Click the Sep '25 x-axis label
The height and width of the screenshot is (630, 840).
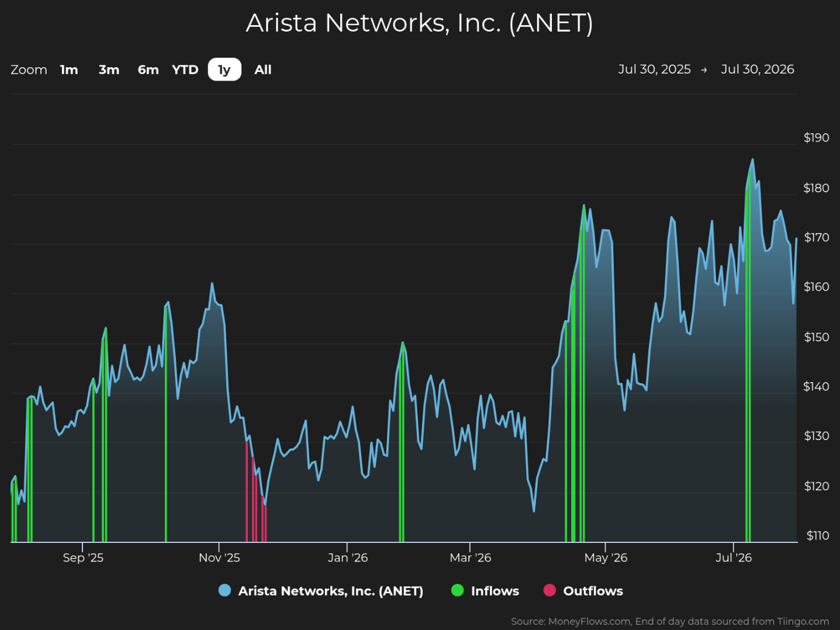click(83, 558)
